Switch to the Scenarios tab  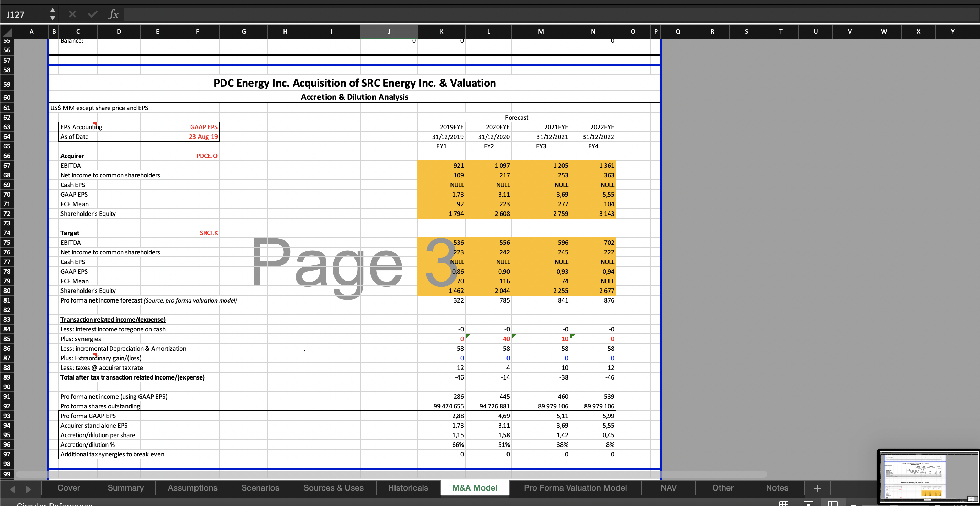[x=260, y=488]
